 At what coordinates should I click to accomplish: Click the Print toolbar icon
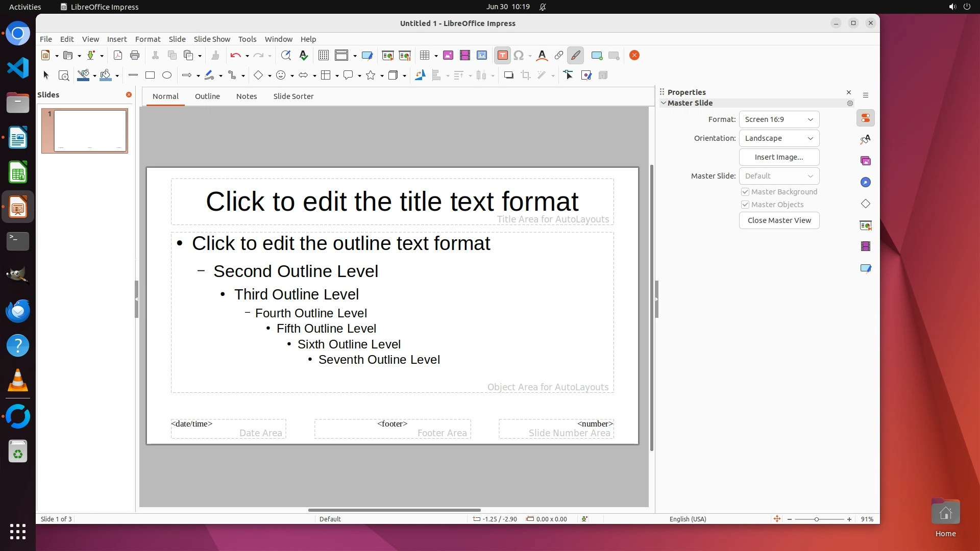click(135, 56)
